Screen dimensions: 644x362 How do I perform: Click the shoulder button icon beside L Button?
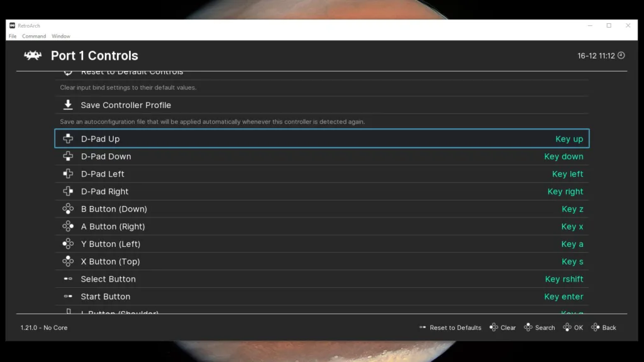(68, 312)
